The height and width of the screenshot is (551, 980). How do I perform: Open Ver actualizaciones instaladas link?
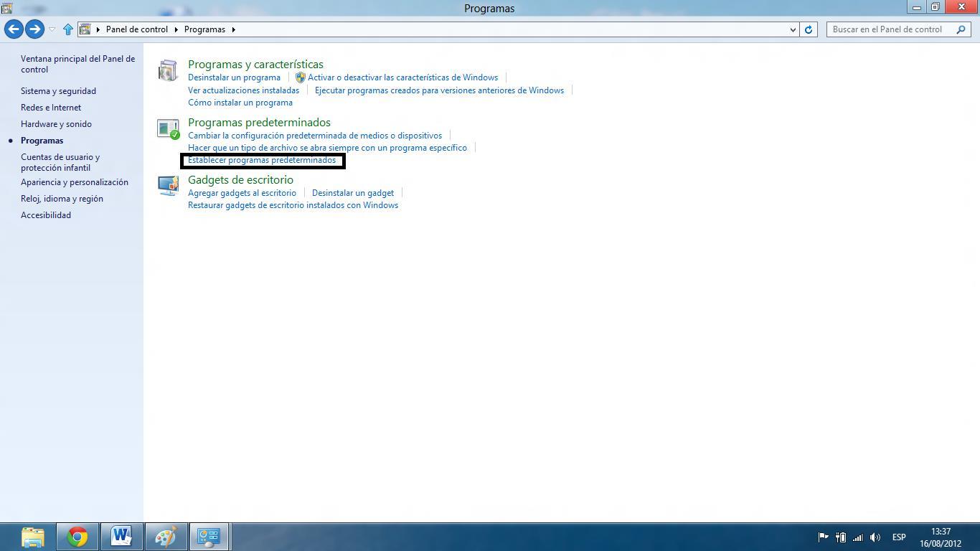(x=243, y=90)
